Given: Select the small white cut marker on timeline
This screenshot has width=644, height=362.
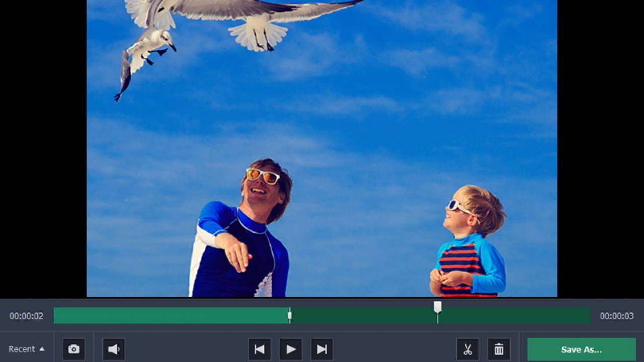Looking at the screenshot, I should [289, 315].
